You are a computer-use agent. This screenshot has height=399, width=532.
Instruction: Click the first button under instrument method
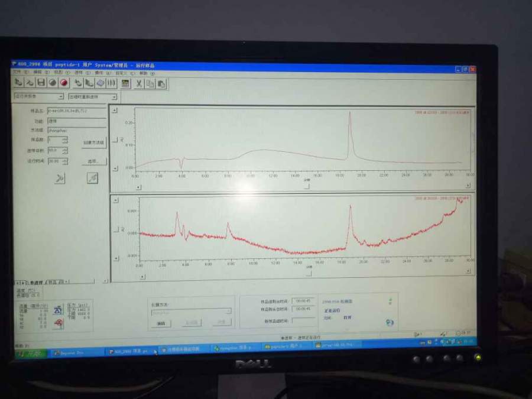pyautogui.click(x=161, y=323)
